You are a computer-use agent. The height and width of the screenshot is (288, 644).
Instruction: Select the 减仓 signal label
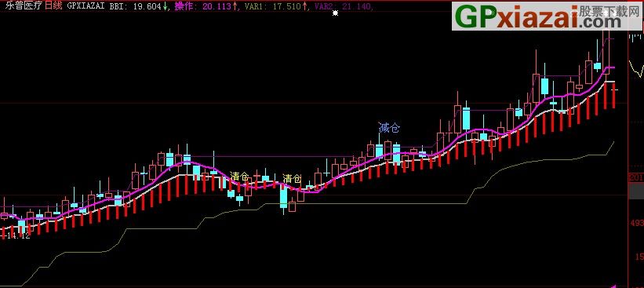(x=388, y=128)
